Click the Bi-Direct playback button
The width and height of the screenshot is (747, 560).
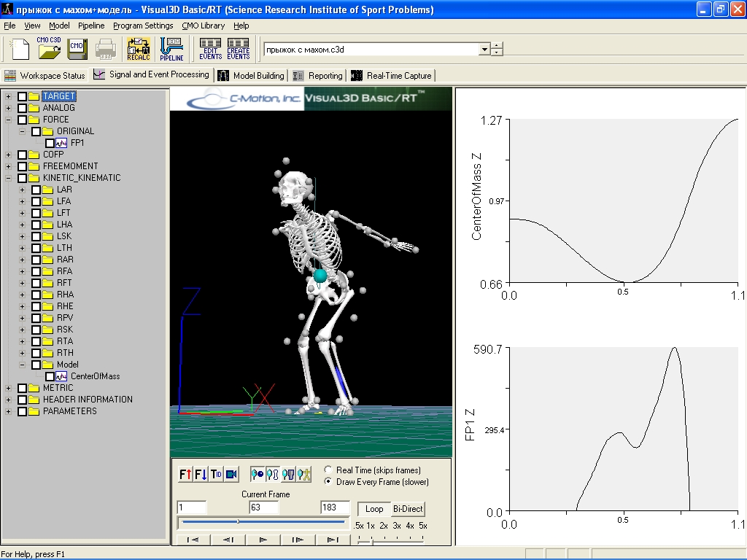[408, 509]
